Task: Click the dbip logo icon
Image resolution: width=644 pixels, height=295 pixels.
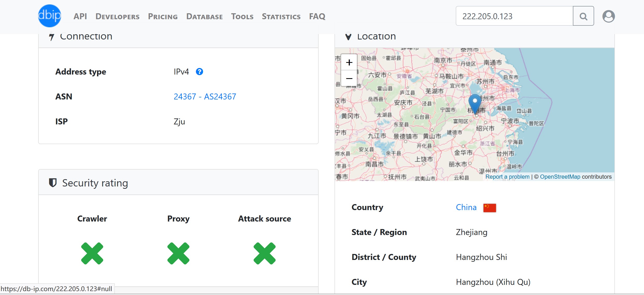Action: tap(49, 16)
